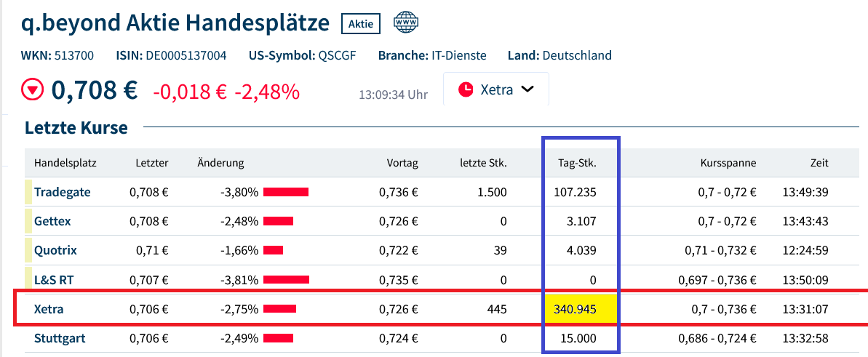This screenshot has width=868, height=357.
Task: Sort table by Handelsplatz column header
Action: coord(65,163)
